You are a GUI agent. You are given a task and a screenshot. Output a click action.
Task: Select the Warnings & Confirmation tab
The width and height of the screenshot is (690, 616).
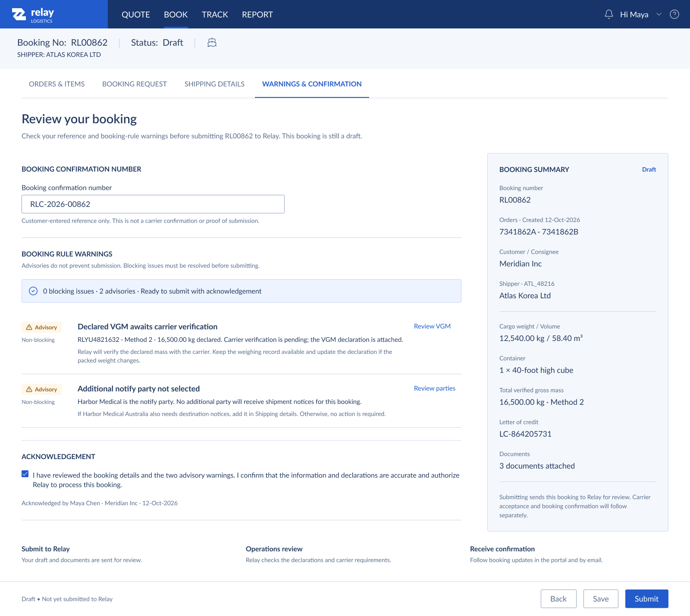click(312, 84)
